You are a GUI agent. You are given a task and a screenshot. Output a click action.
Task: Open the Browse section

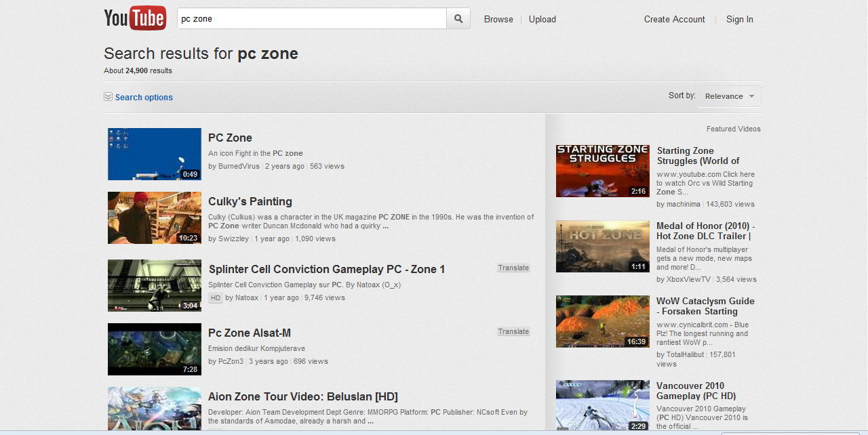498,19
